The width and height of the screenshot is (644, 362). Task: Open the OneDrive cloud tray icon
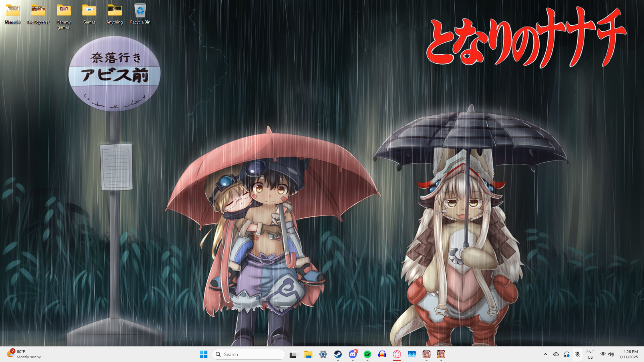click(x=556, y=354)
